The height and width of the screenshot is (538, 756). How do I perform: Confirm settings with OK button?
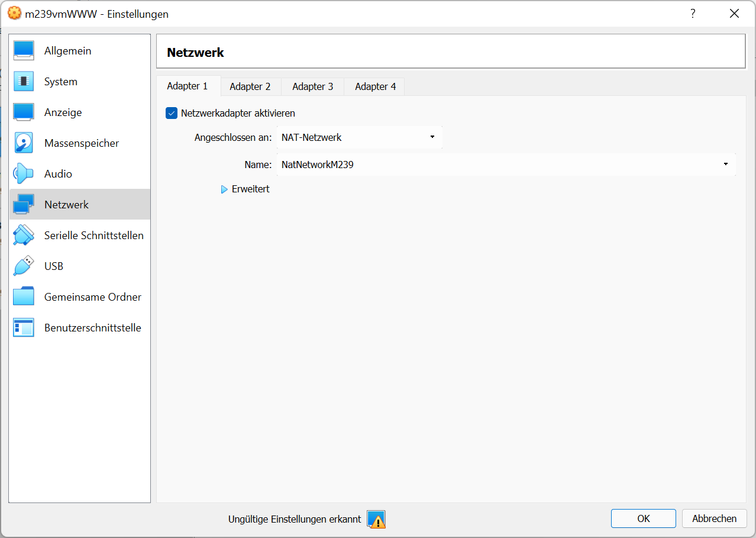[644, 518]
